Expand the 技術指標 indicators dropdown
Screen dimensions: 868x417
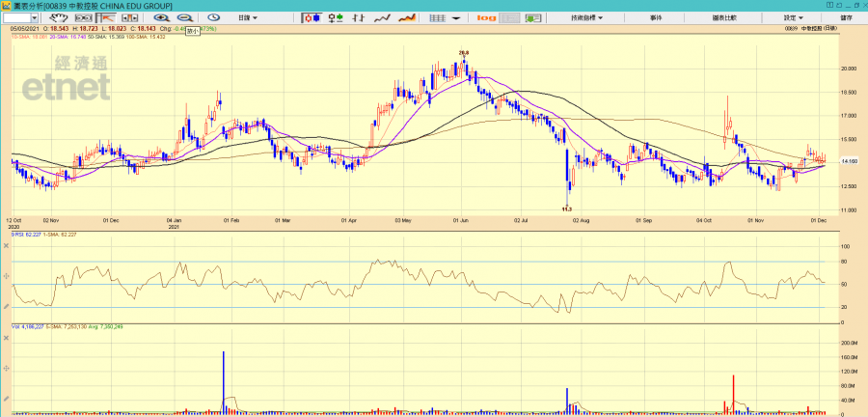coord(586,17)
